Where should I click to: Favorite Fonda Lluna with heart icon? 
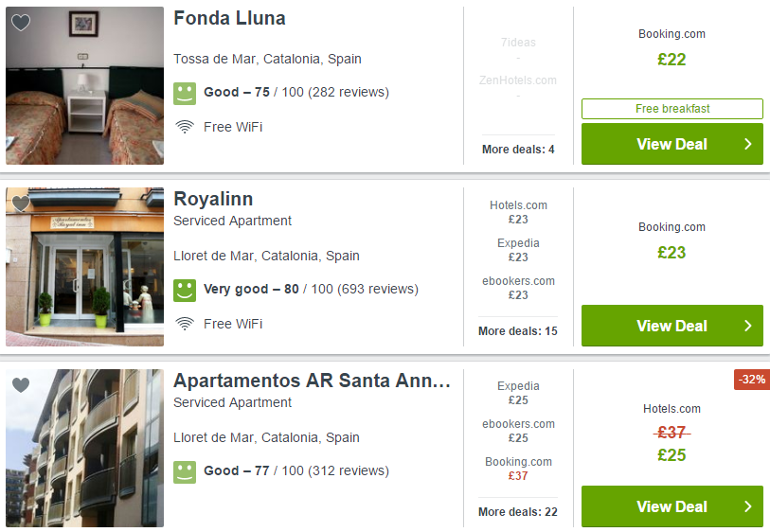21,22
